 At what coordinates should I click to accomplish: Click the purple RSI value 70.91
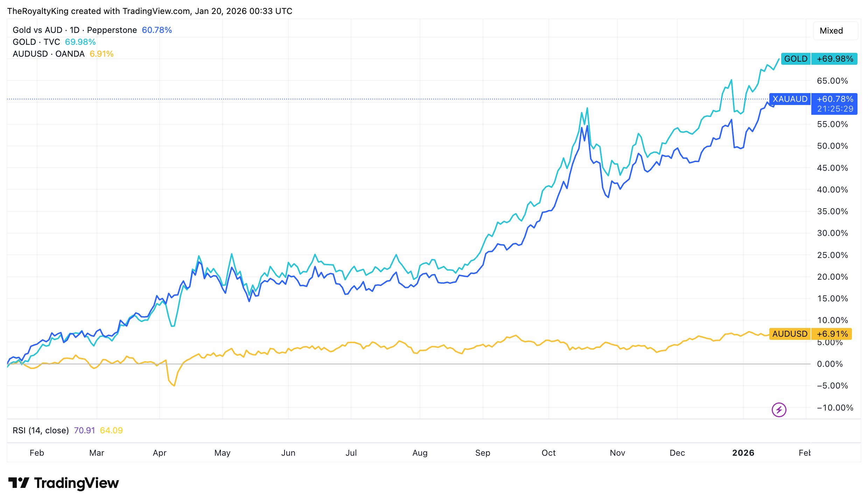[x=84, y=430]
